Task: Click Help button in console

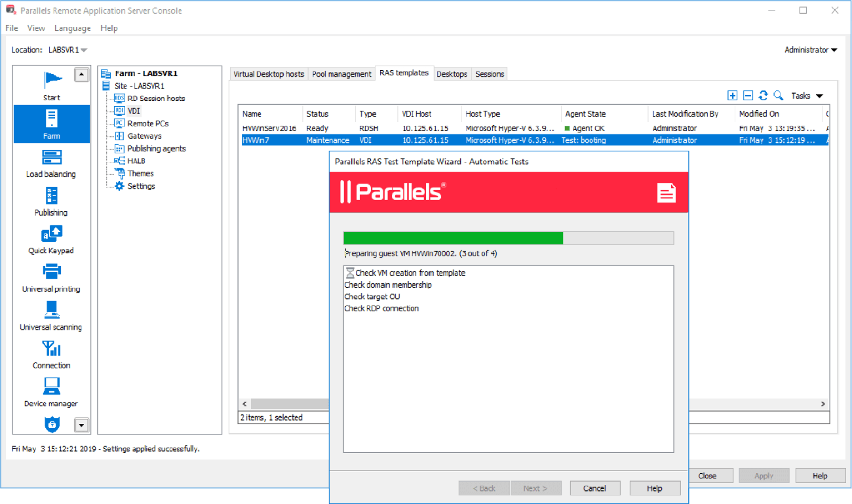Action: pos(821,476)
